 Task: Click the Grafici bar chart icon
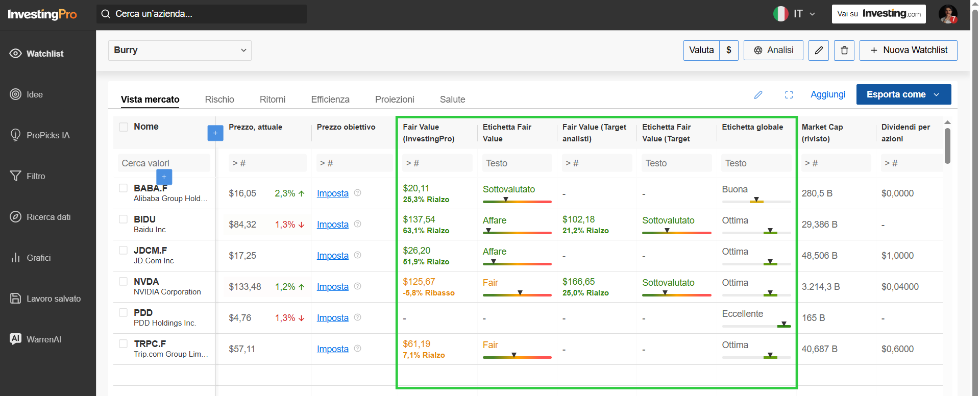[16, 258]
